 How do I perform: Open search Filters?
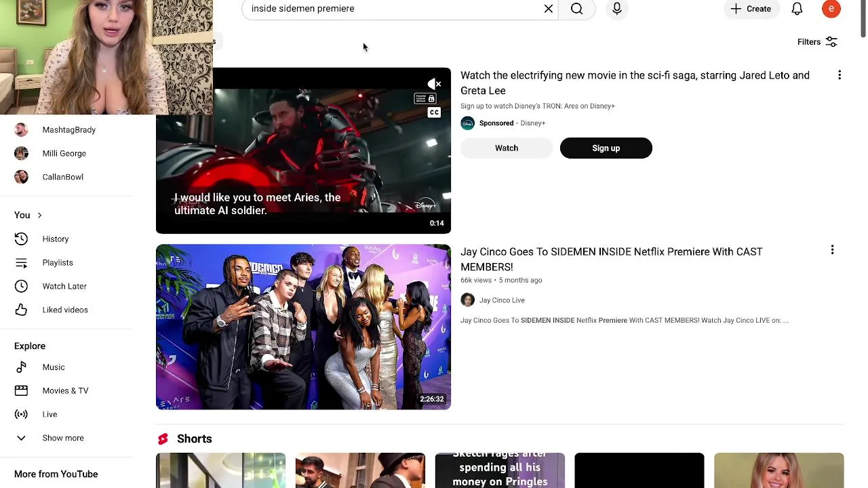(x=817, y=42)
